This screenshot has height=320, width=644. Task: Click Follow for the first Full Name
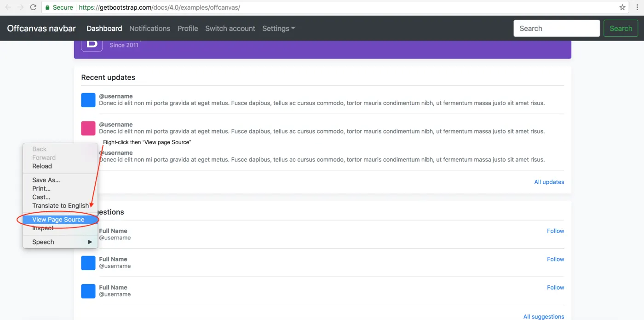tap(555, 231)
